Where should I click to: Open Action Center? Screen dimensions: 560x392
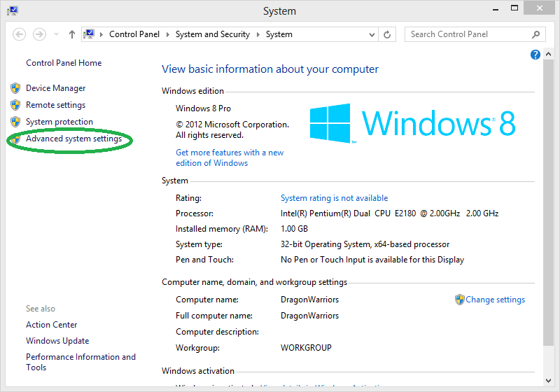click(51, 325)
